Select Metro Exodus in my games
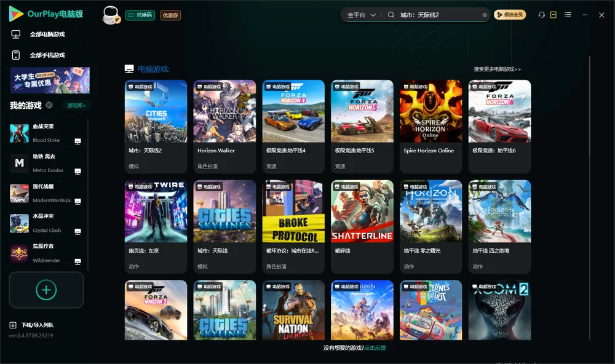Screen dimensions: 615x364 46,163
